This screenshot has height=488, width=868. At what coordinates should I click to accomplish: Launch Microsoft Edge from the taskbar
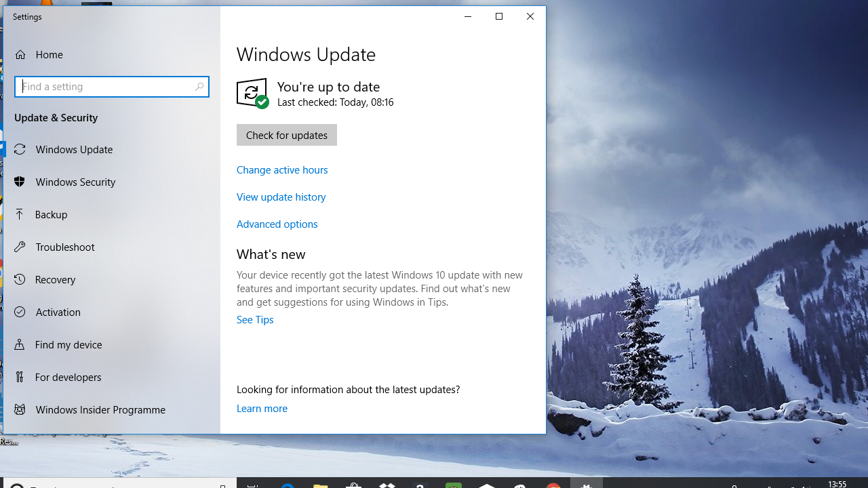288,485
